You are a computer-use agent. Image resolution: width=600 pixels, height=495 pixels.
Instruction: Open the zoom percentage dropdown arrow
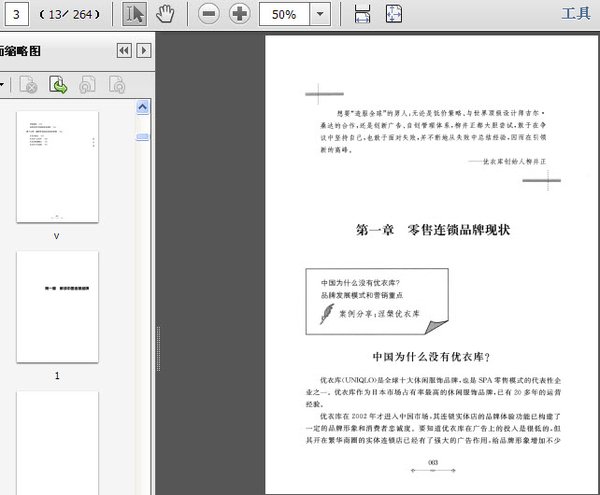click(319, 14)
